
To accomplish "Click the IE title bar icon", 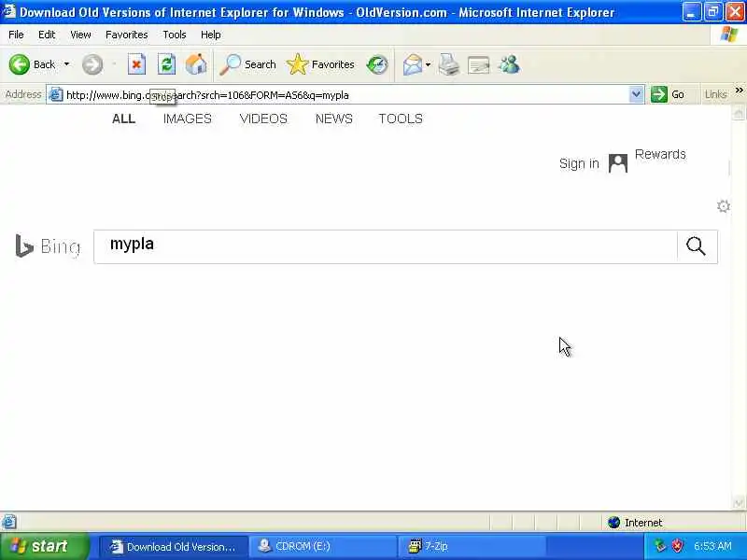I will pos(8,11).
